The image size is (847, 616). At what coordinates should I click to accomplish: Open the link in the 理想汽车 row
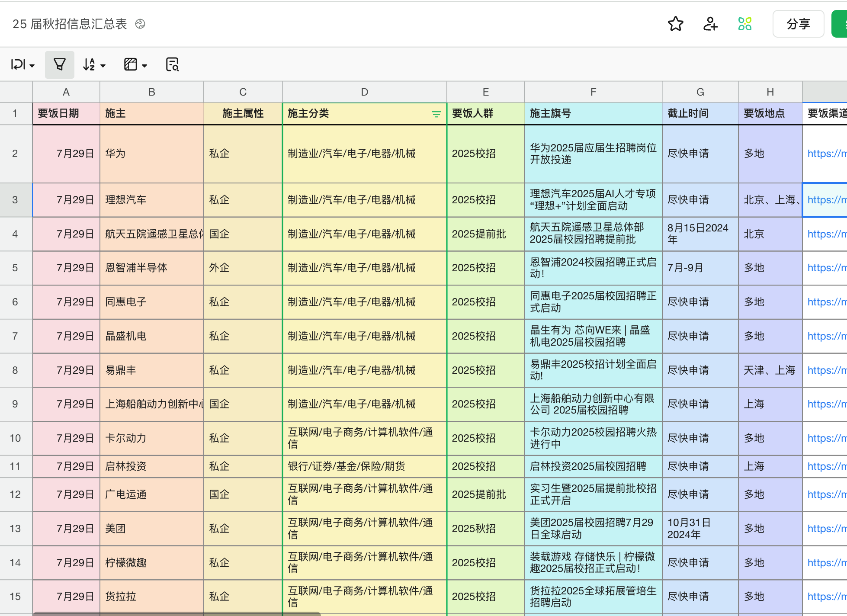coord(826,200)
